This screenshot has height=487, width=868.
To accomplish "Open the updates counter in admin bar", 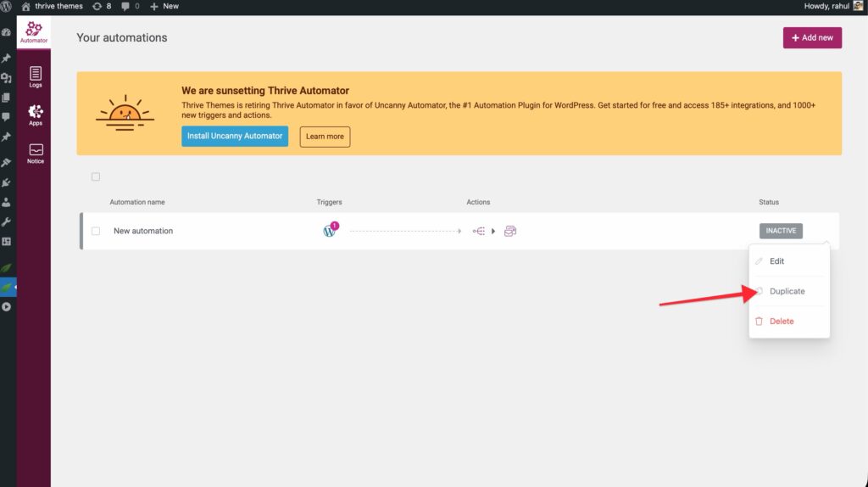I will point(102,6).
